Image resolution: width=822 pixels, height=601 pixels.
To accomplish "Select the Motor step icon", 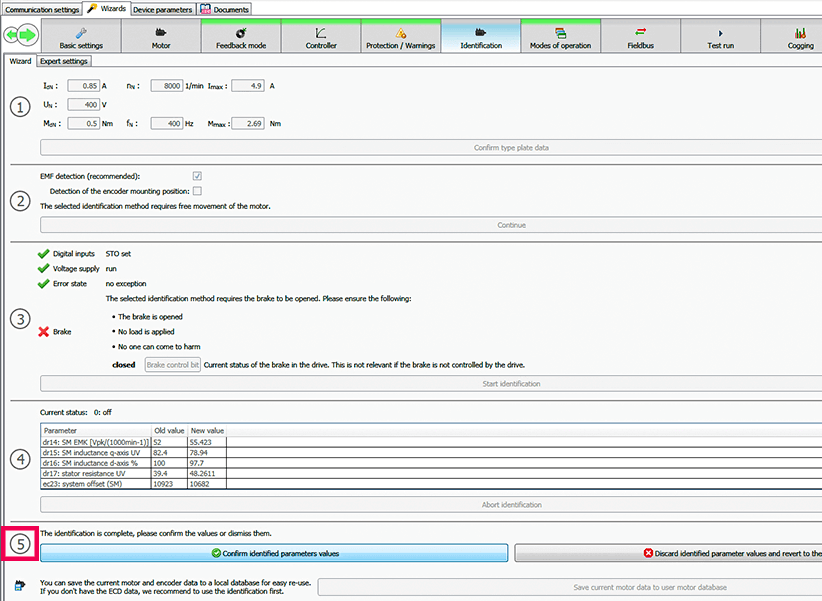I will pyautogui.click(x=161, y=33).
